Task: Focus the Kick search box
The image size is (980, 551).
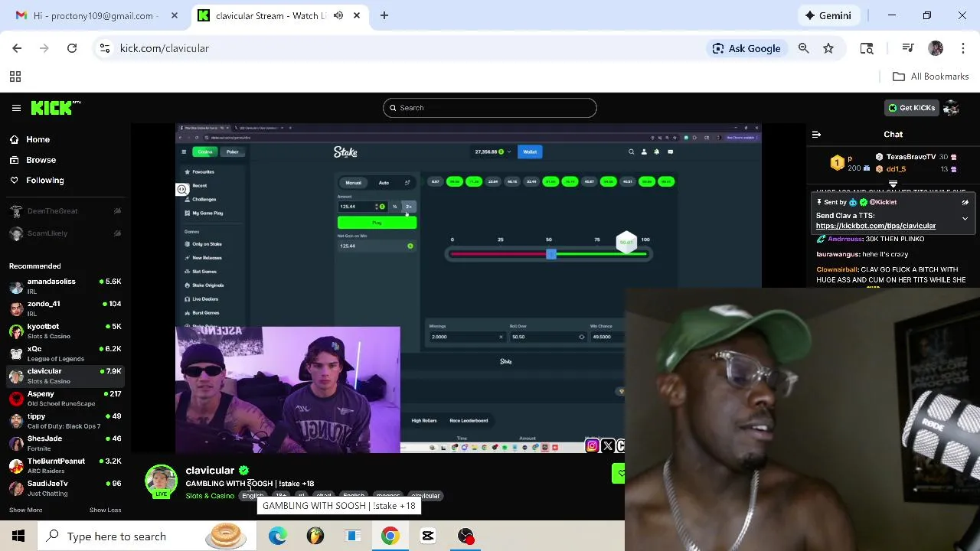Action: (490, 108)
